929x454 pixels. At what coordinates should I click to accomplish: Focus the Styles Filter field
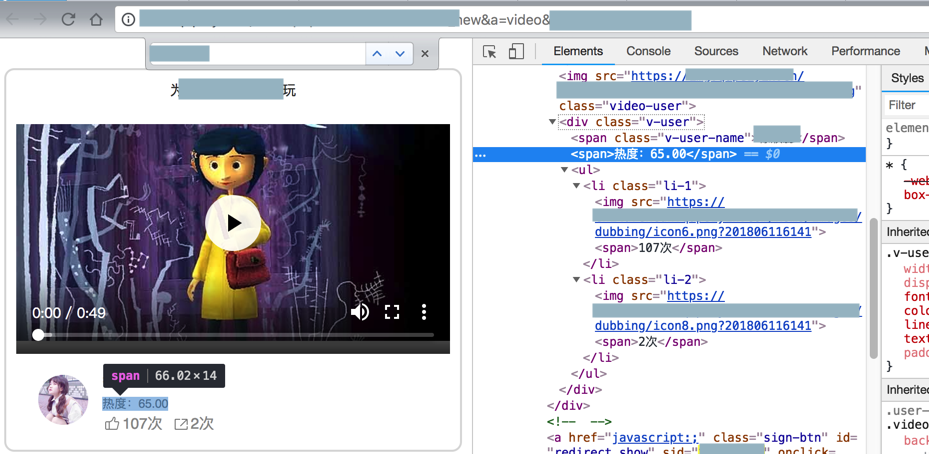click(x=906, y=105)
